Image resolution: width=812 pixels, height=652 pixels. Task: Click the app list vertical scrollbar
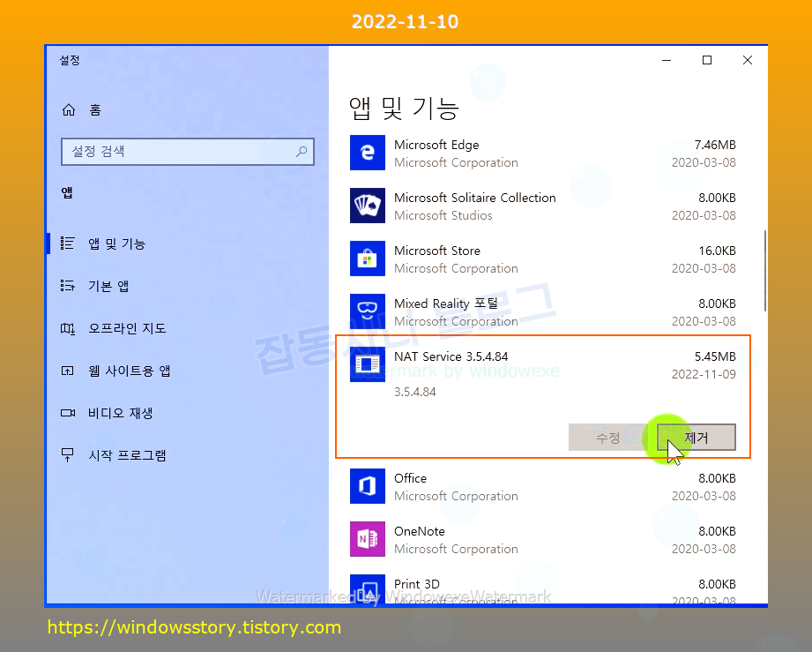(765, 271)
